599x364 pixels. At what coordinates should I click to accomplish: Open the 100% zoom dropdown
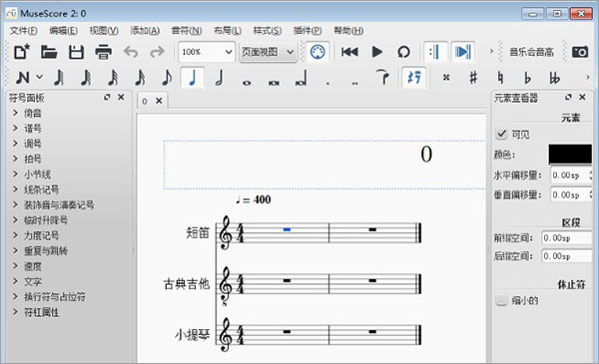(x=207, y=52)
